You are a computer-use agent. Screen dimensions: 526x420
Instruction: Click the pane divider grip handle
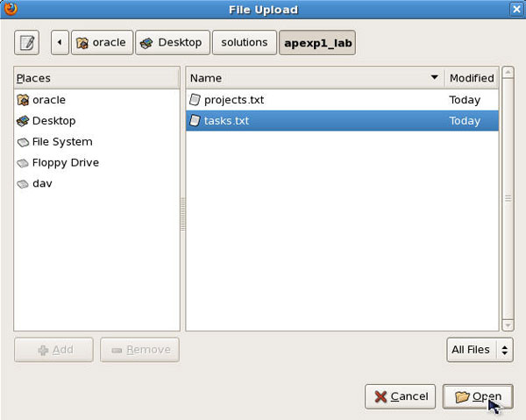(x=183, y=214)
